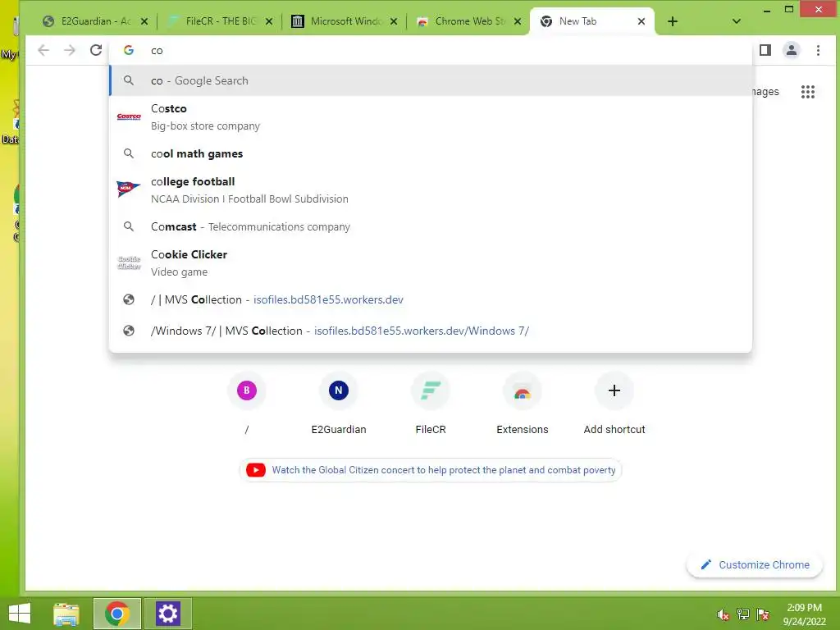
Task: Choose the Comcast suggestion
Action: (430, 226)
